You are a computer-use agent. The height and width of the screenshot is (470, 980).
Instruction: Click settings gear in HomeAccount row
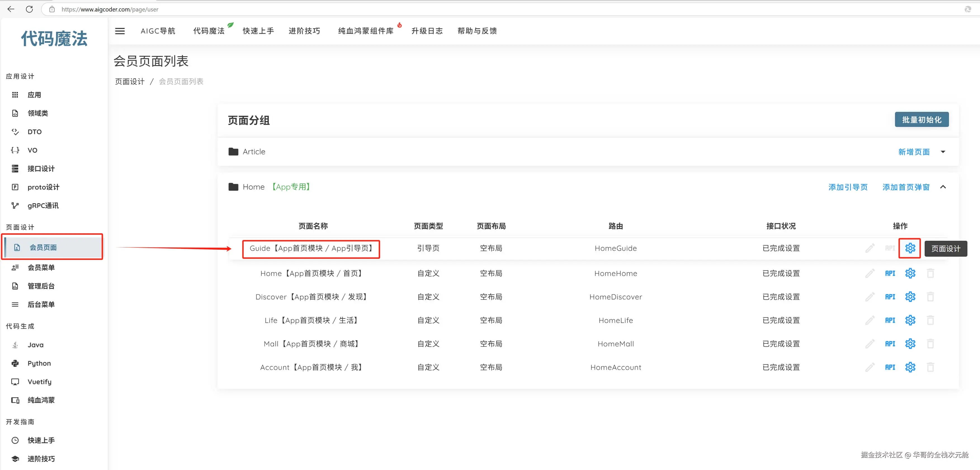point(910,367)
